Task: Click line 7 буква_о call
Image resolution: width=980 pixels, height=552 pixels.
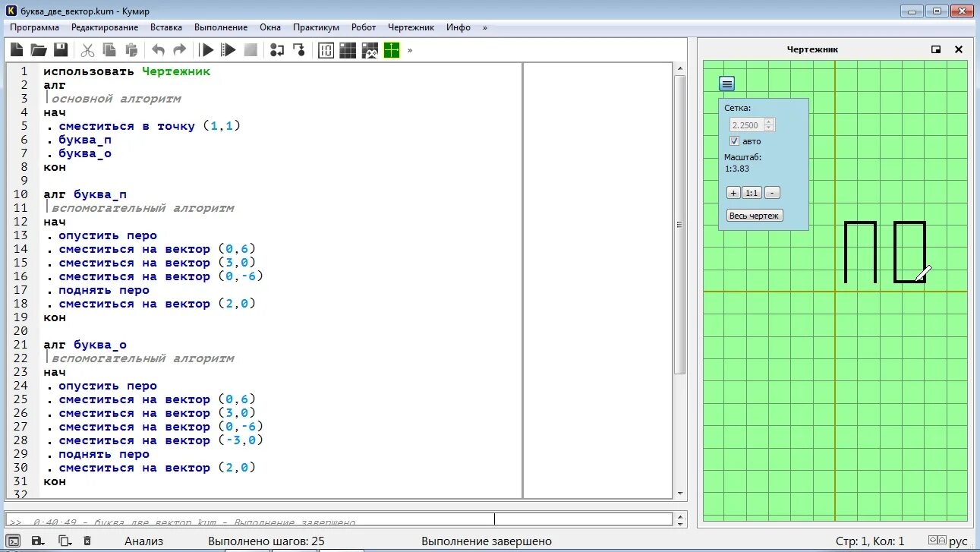Action: pos(85,153)
